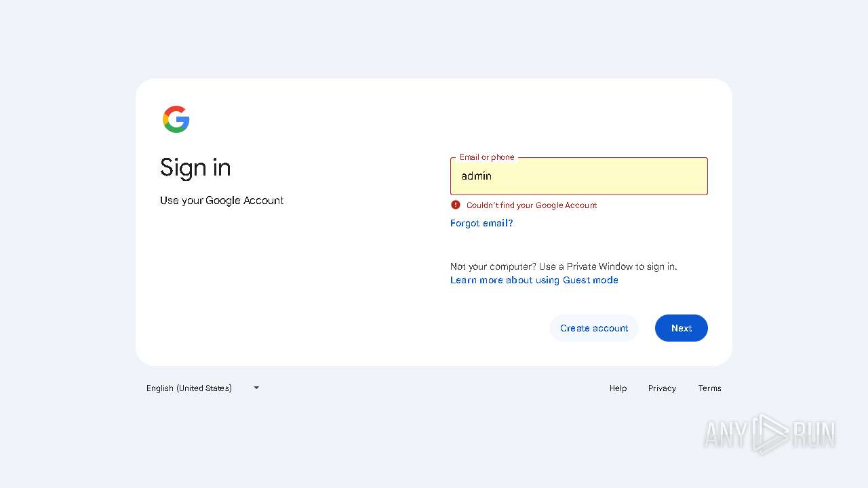Open the Help footer link
The image size is (868, 488).
click(618, 388)
